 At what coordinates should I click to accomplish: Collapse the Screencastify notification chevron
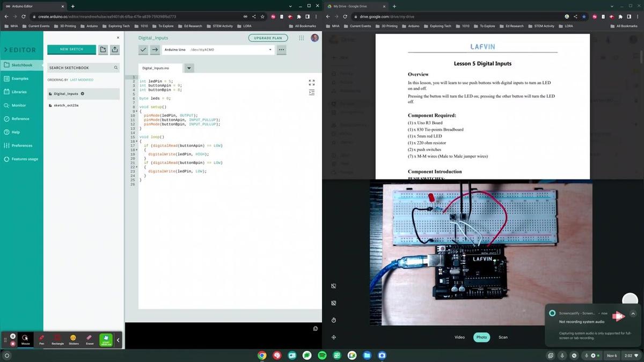[x=633, y=313]
